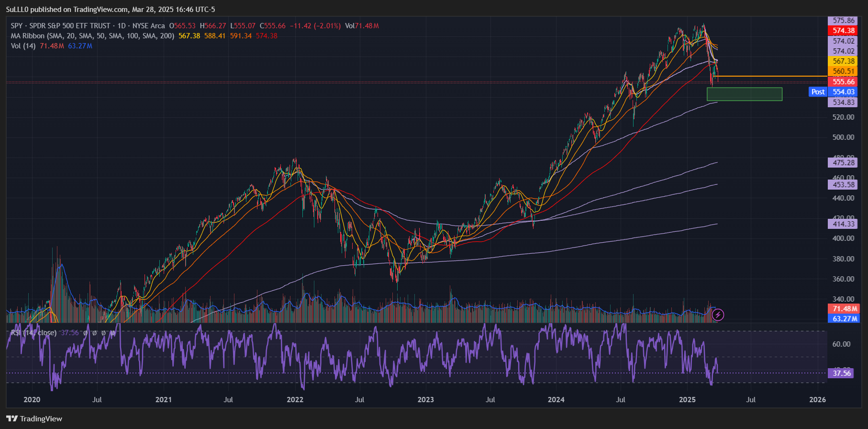Click the 575.86 price label on the axis
The height and width of the screenshot is (429, 868).
(844, 21)
